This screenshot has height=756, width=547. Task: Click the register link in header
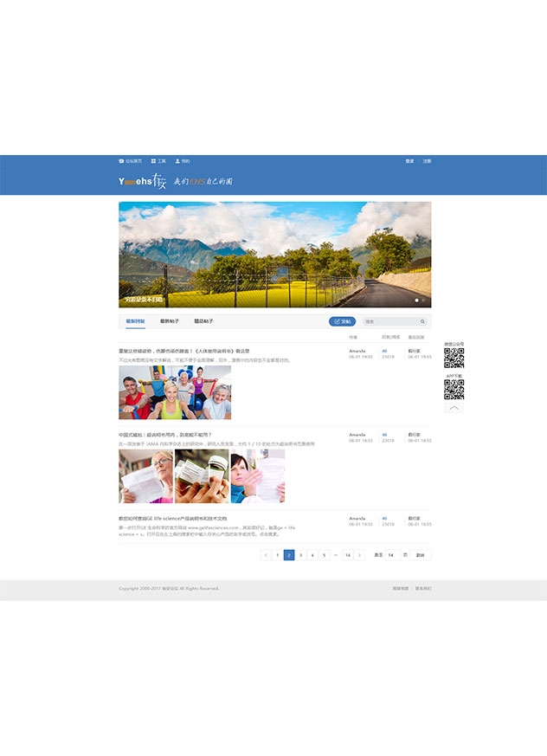[x=427, y=161]
